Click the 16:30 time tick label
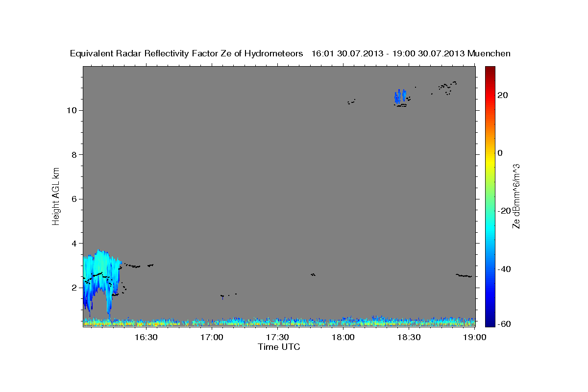The image size is (588, 392). [x=146, y=337]
